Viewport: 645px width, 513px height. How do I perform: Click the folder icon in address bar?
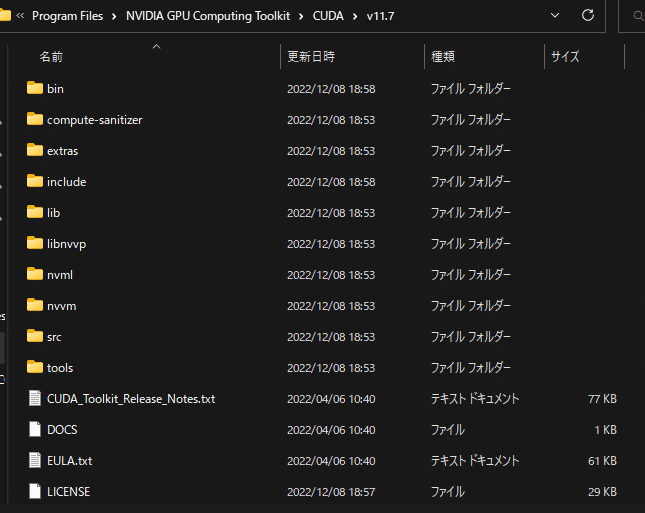click(x=5, y=15)
